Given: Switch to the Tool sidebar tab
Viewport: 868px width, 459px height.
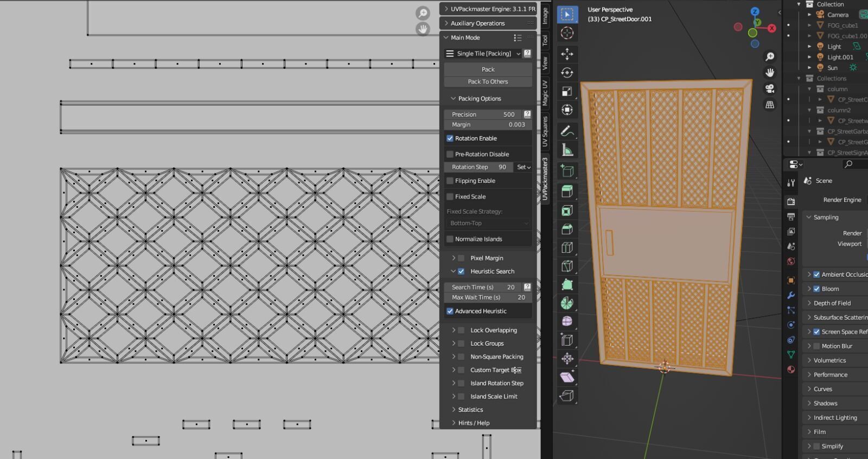Looking at the screenshot, I should click(x=545, y=40).
